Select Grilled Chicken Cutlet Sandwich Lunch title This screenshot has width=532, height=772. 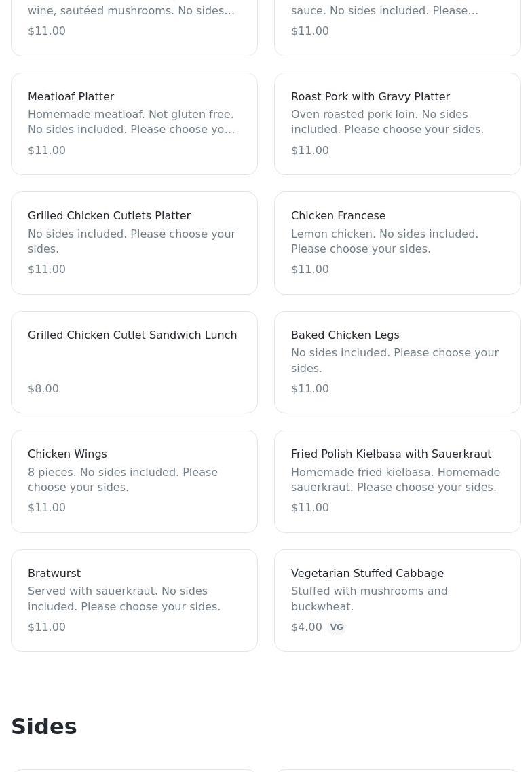pos(132,335)
